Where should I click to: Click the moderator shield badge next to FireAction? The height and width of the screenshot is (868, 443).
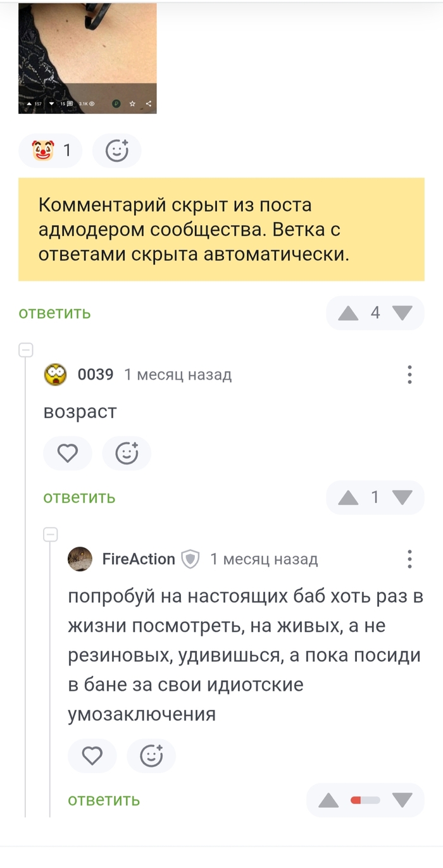[190, 559]
